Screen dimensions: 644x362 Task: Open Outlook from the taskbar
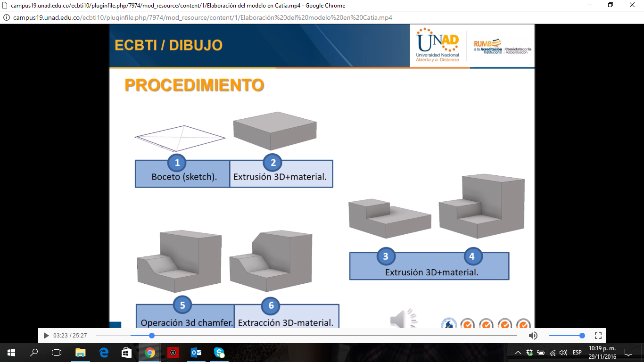point(196,352)
